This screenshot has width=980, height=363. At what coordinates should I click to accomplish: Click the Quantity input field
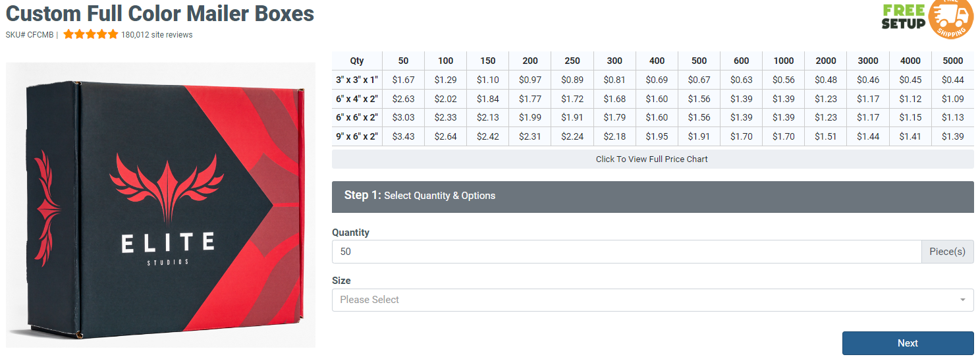(x=626, y=252)
